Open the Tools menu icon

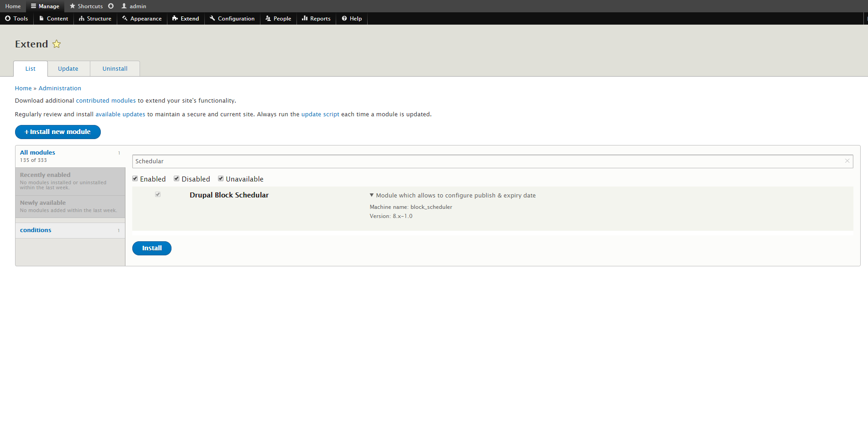[x=8, y=19]
